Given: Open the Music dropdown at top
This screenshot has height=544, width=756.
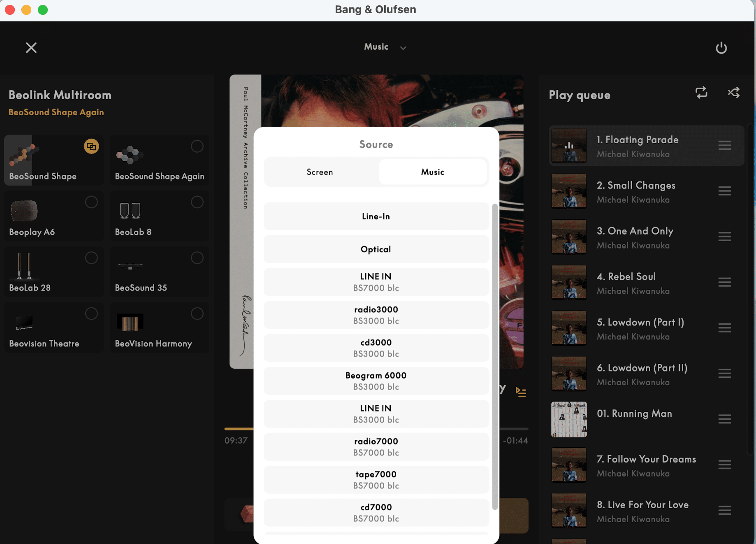Looking at the screenshot, I should (x=385, y=47).
